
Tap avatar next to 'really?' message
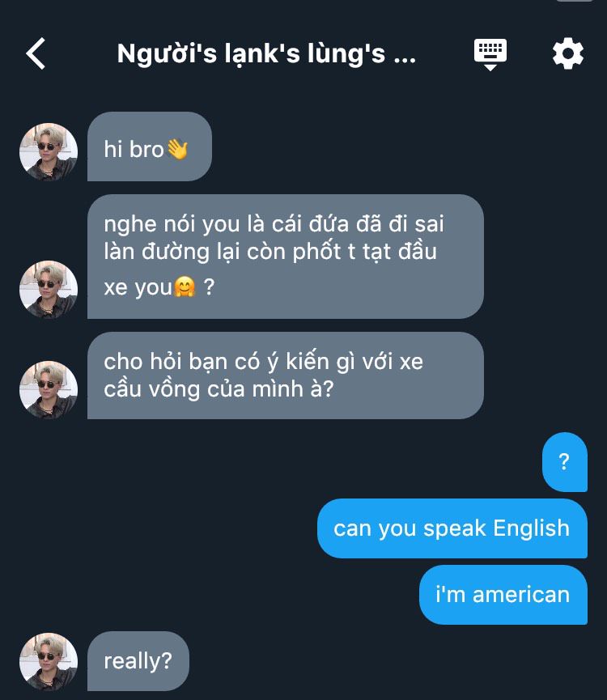coord(49,662)
